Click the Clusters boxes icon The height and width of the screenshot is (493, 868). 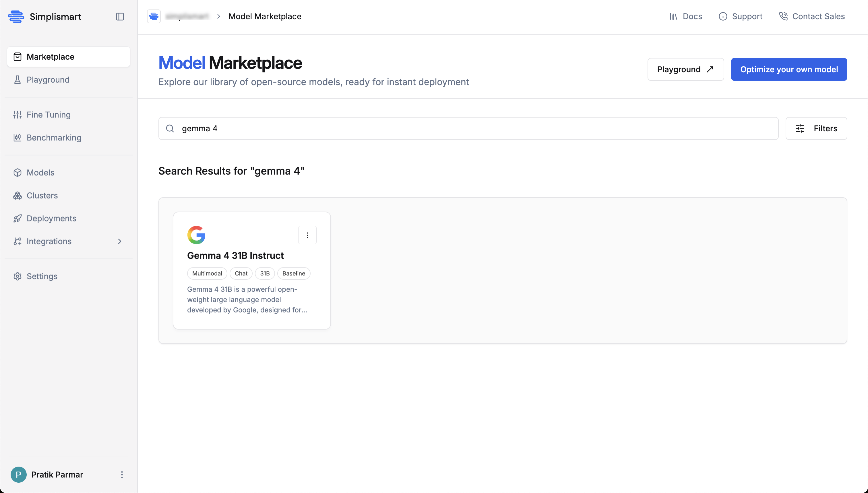(x=18, y=195)
